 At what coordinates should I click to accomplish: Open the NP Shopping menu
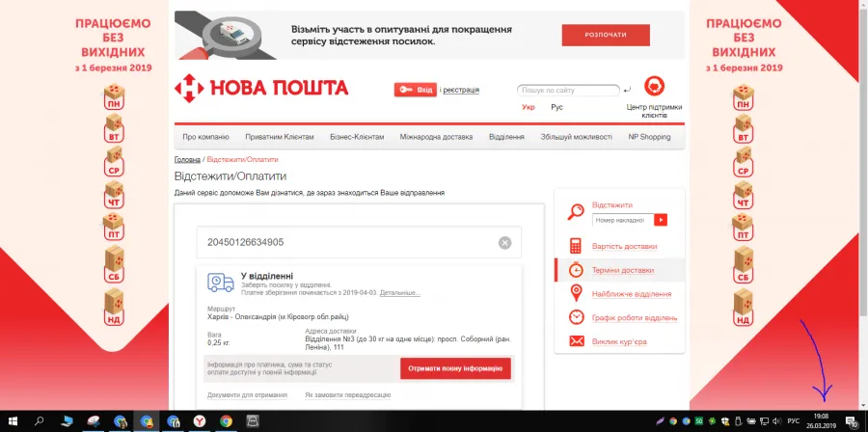(x=649, y=137)
